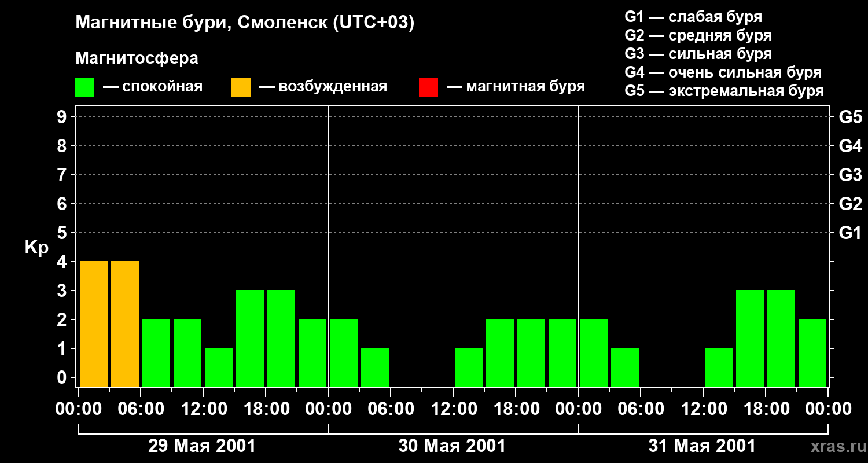Click the 31 Мая 2001 date label
Viewport: 868px width, 463px height.
click(702, 446)
